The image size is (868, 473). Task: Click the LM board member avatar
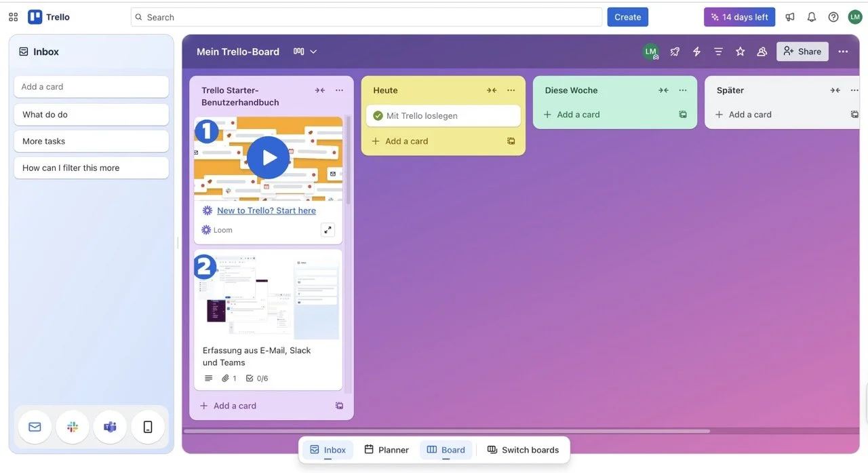pyautogui.click(x=651, y=52)
